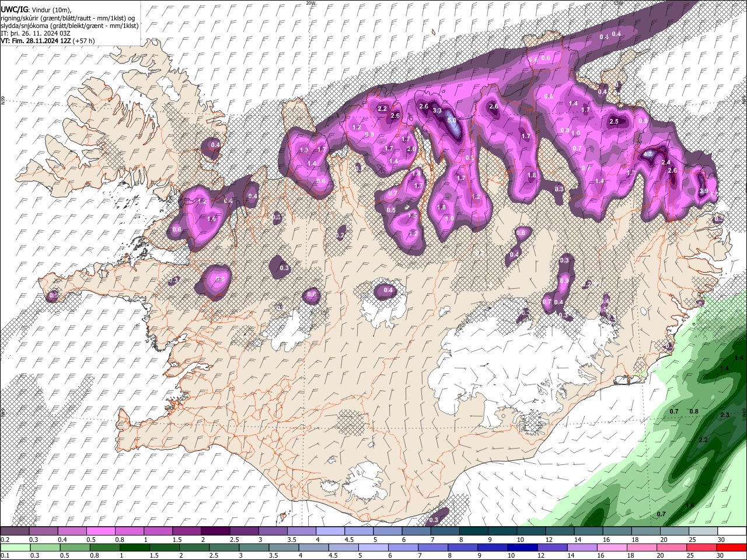
Task: Select the '0.1' label under rain legend
Action: point(5,556)
